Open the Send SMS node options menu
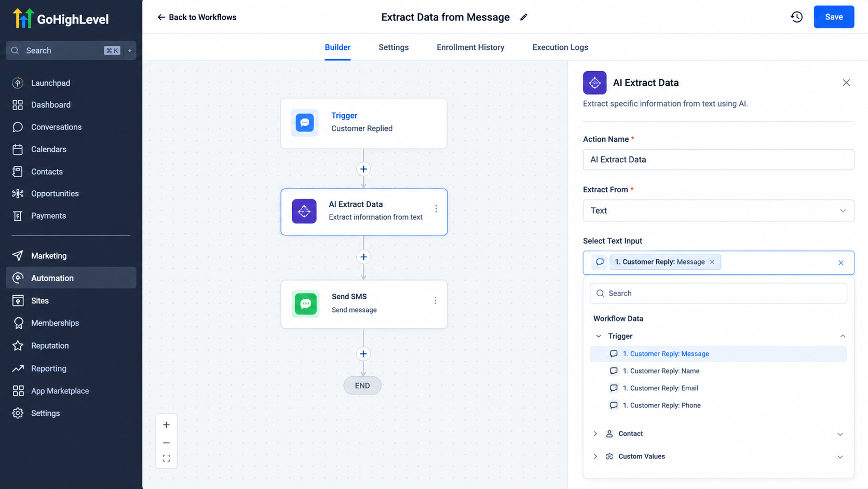This screenshot has height=489, width=868. click(436, 300)
